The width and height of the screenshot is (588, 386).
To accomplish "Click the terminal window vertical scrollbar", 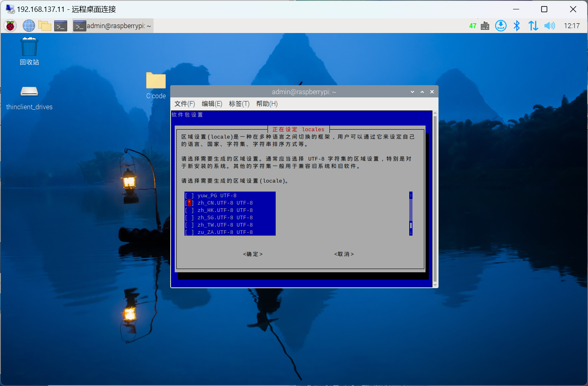I will tap(435, 199).
